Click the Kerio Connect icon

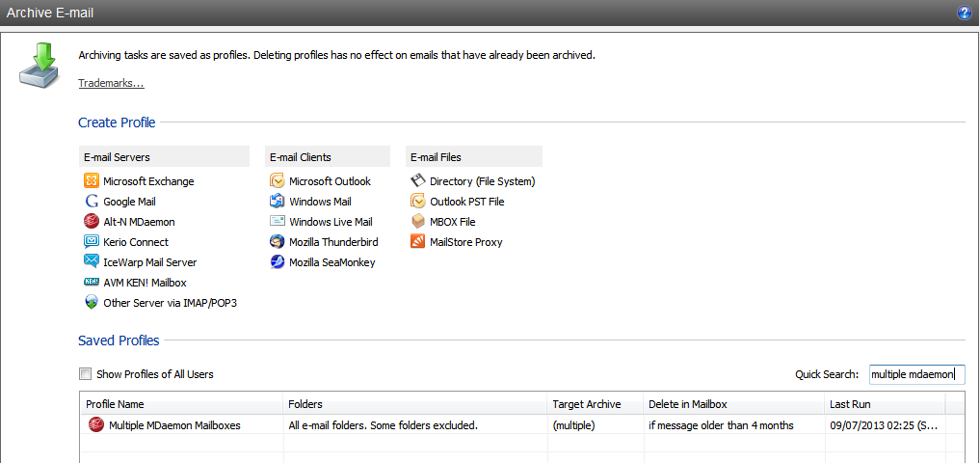(x=92, y=241)
